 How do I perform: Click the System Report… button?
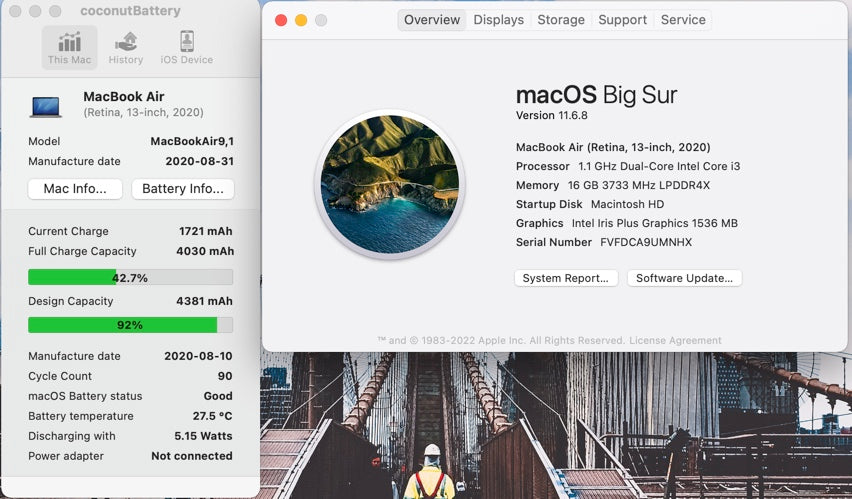[x=566, y=278]
